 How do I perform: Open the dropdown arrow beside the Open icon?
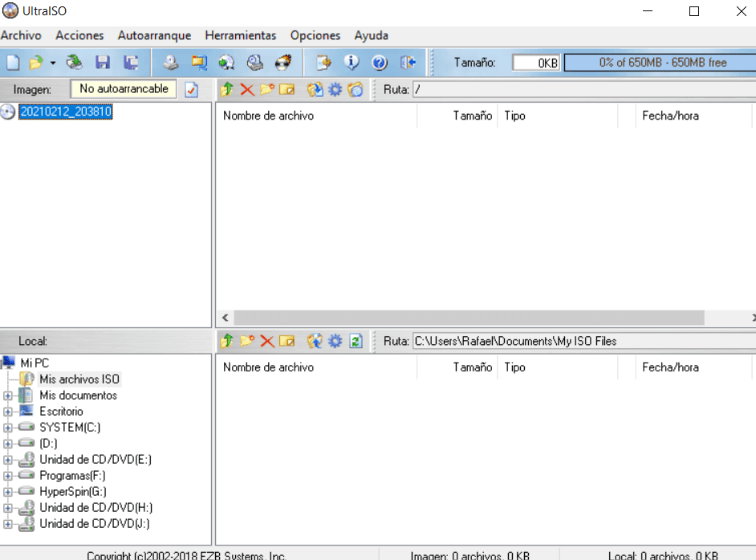[x=52, y=63]
